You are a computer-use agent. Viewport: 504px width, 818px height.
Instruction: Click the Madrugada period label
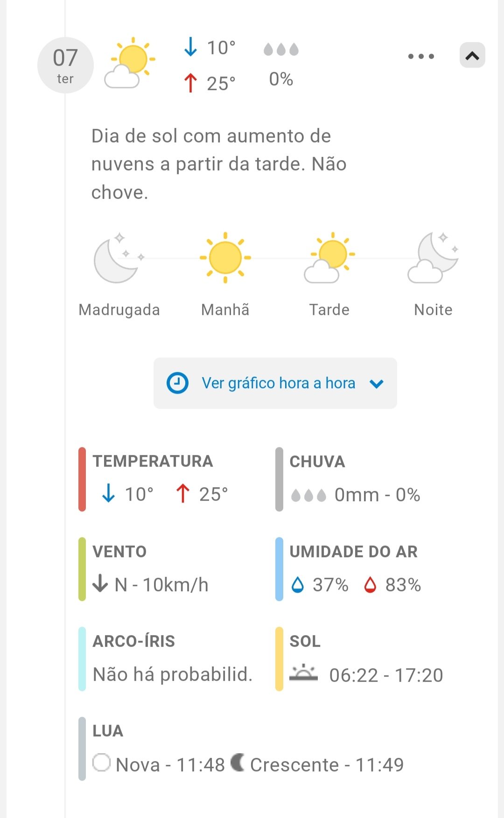click(119, 310)
